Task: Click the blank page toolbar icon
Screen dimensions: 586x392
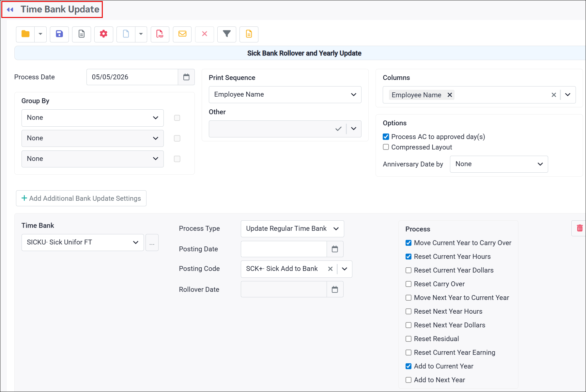Action: [126, 34]
